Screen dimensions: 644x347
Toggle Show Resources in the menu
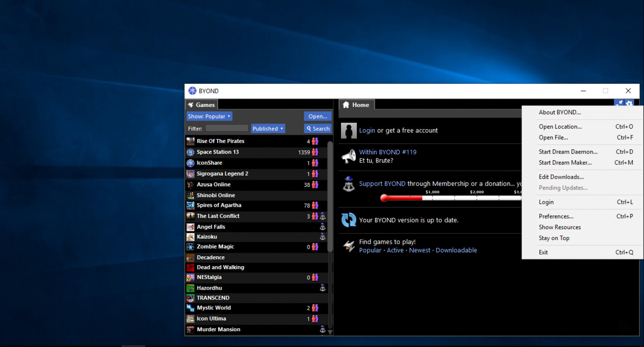coord(582,227)
